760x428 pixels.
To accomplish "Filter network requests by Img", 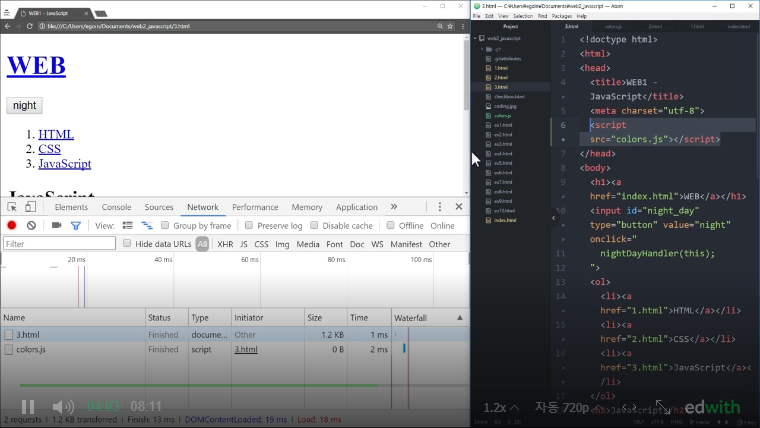I will (x=282, y=244).
